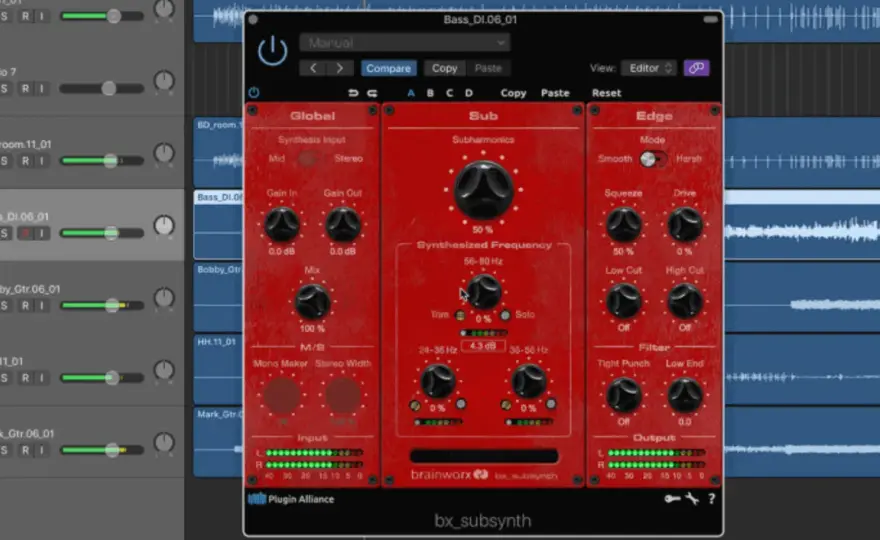Viewport: 880px width, 540px height.
Task: Toggle the Mid/Stereo synthesis input switch
Action: click(x=308, y=159)
